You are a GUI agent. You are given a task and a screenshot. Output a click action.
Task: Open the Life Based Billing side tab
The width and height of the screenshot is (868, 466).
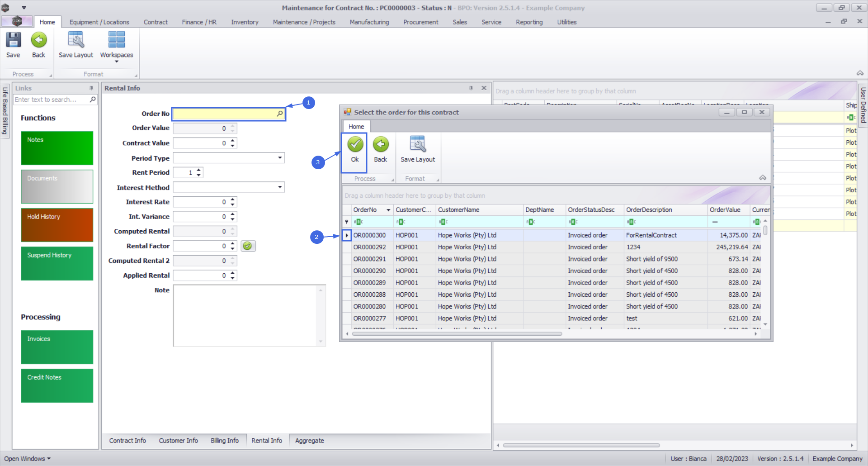5,111
